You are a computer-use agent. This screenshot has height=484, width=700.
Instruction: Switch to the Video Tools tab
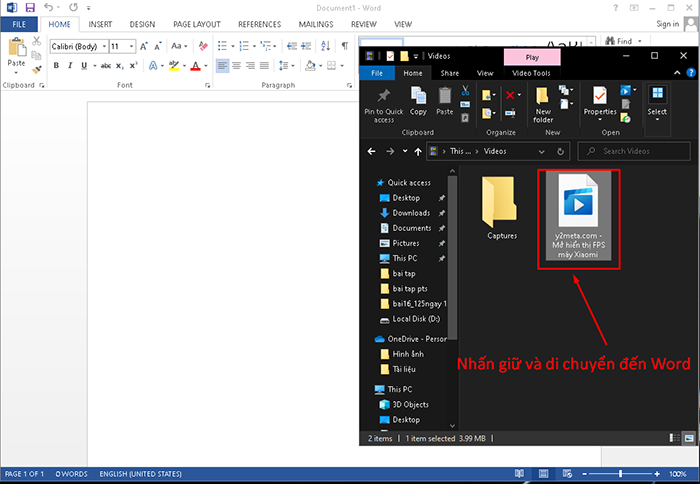point(530,73)
